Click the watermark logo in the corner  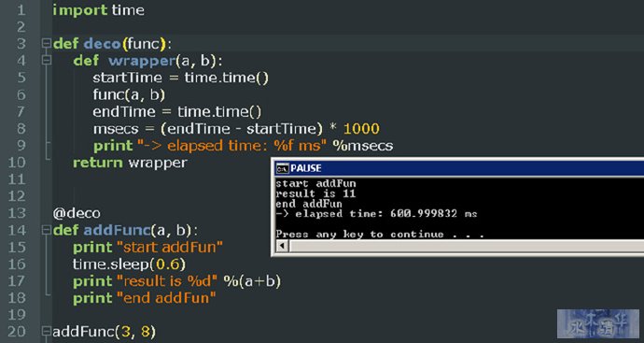598,323
